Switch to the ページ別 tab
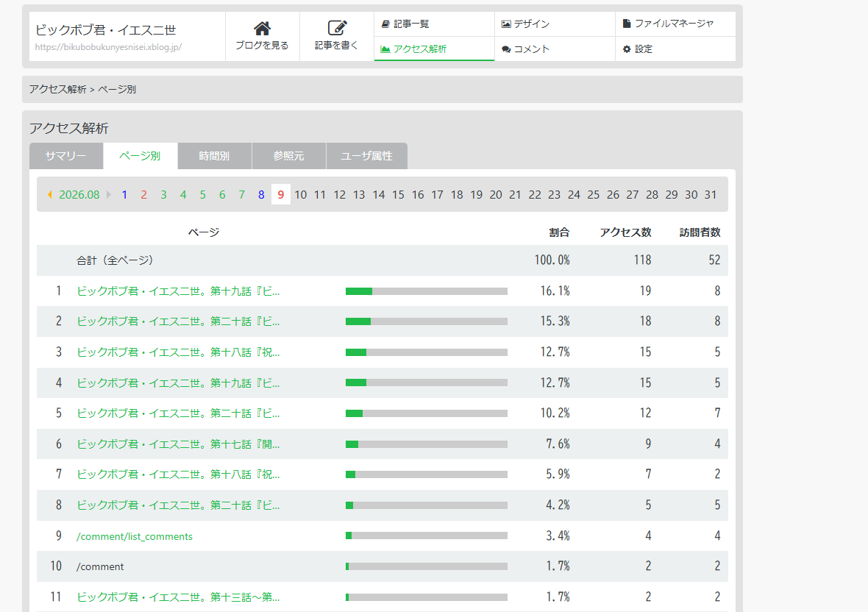 coord(140,156)
